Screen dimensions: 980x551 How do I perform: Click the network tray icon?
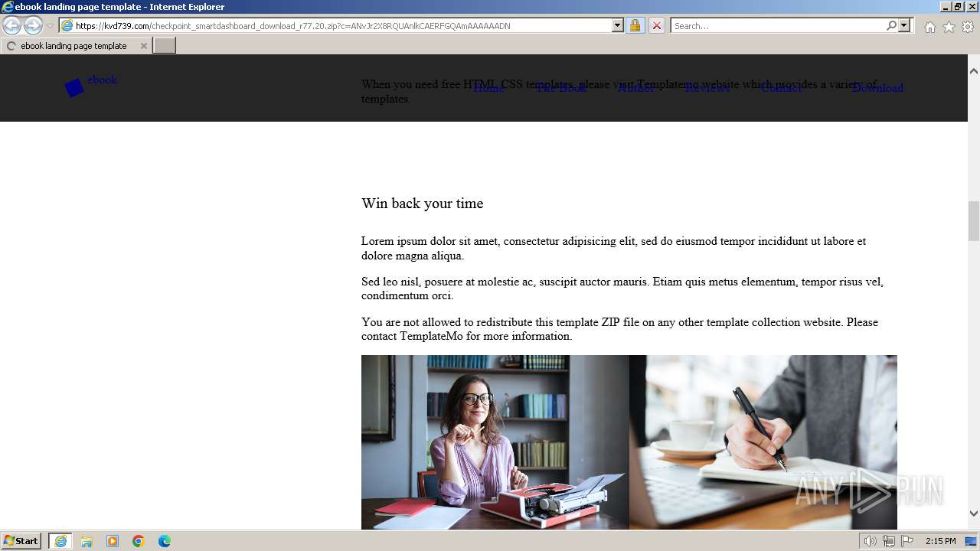889,541
